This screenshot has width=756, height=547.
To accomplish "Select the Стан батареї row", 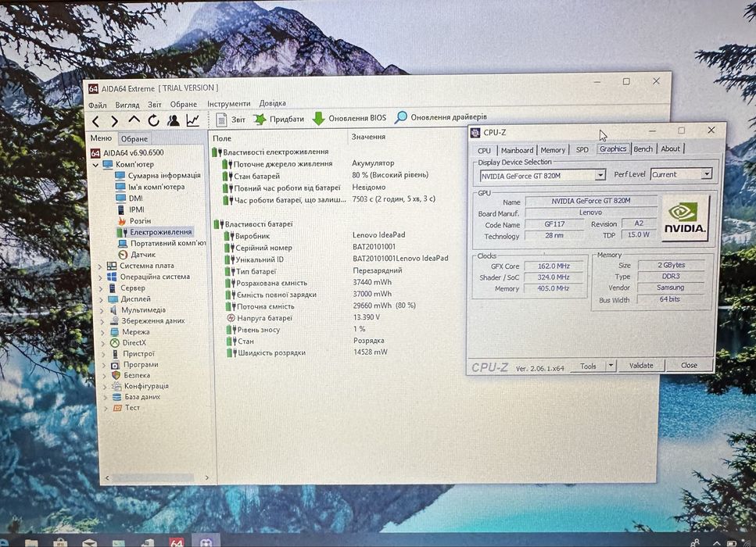I will (x=325, y=175).
